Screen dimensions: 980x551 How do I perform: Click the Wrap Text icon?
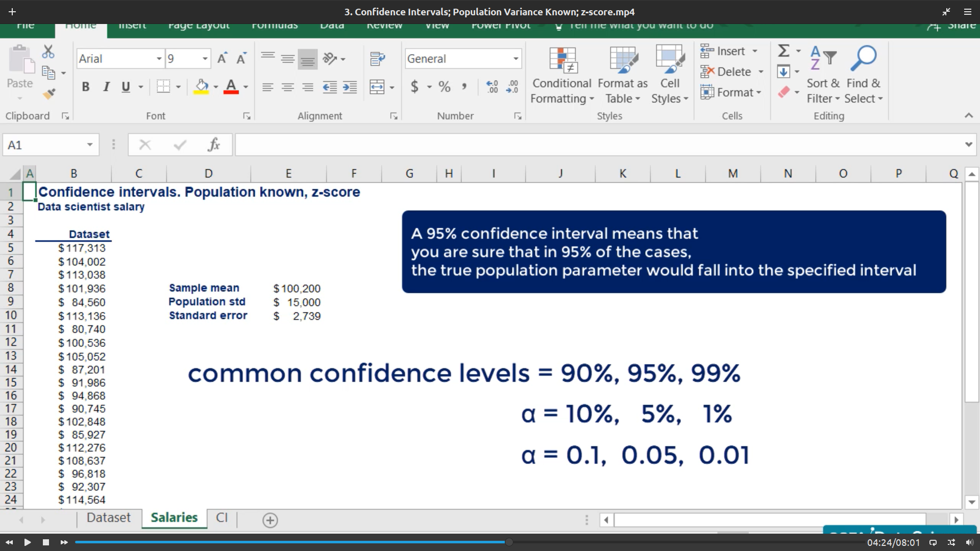pos(377,59)
